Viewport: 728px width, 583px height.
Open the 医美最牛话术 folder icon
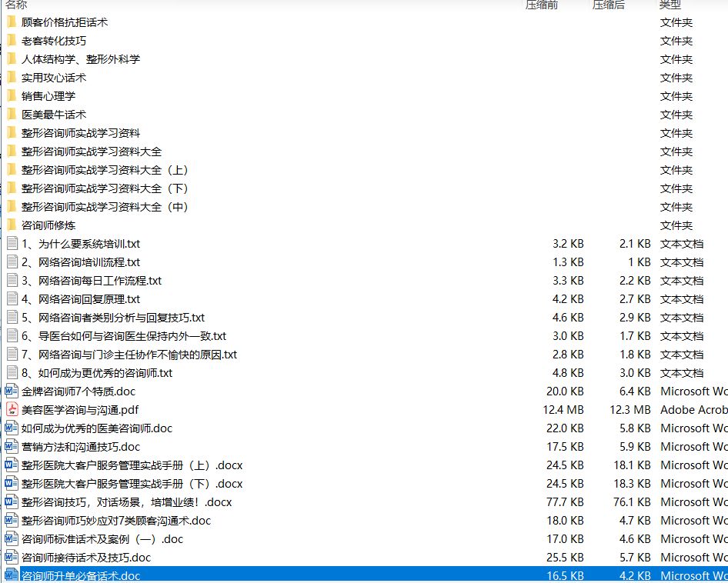(11, 115)
